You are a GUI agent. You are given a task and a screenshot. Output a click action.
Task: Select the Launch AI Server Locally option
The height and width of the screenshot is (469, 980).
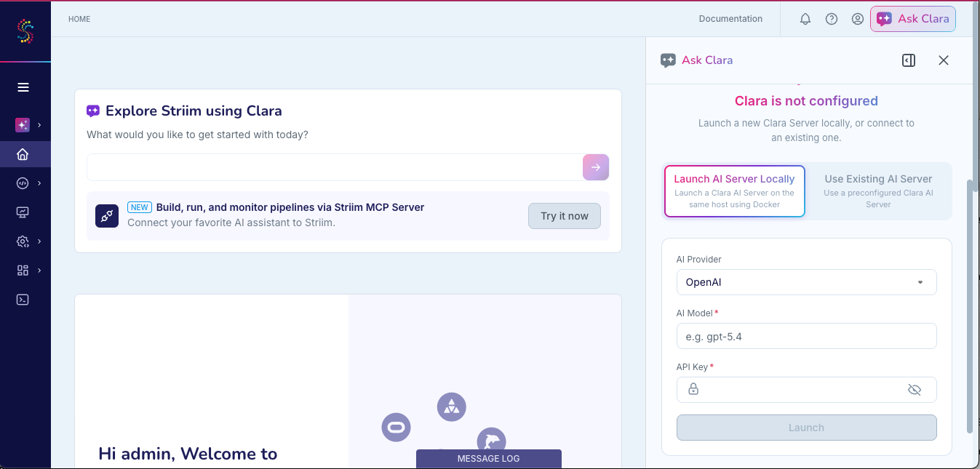coord(734,191)
